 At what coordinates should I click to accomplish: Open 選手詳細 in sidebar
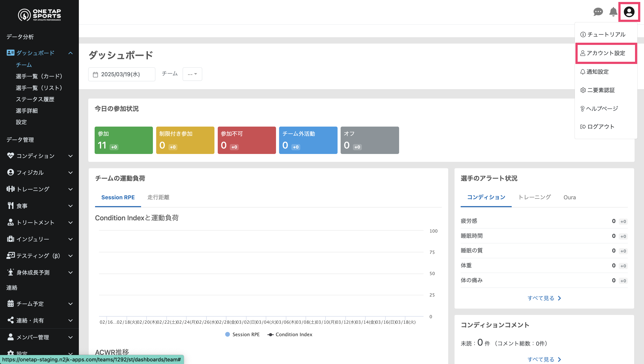click(27, 111)
